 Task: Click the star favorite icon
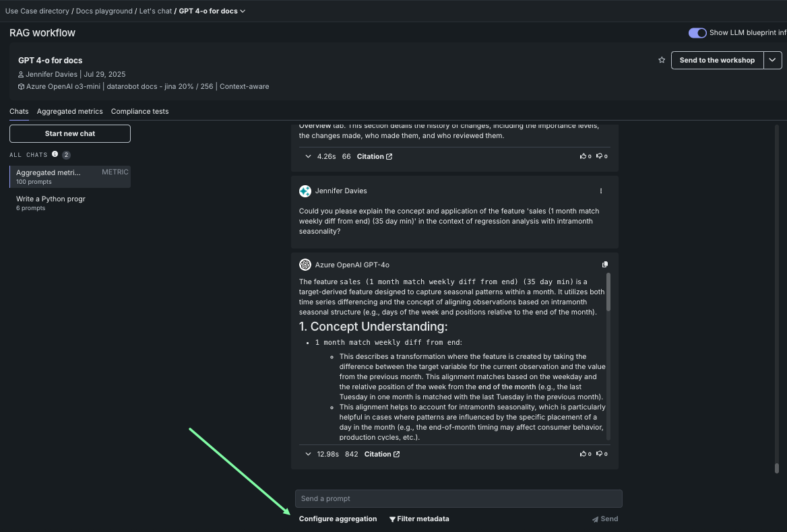click(x=662, y=60)
